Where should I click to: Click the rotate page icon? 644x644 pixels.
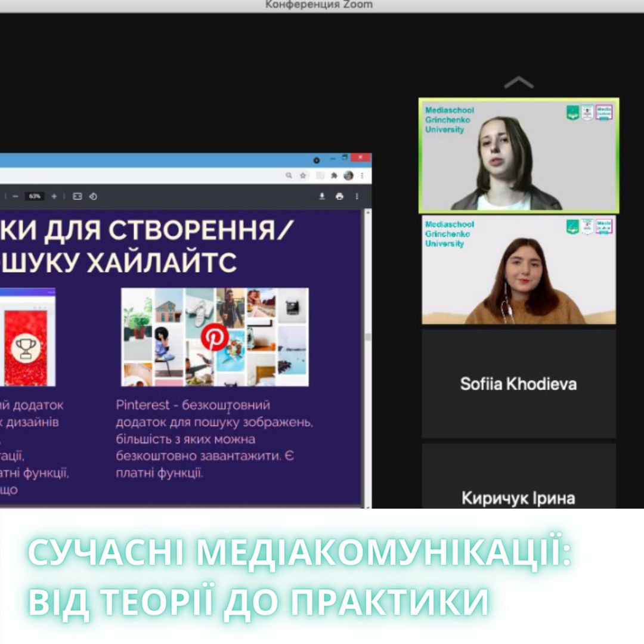pos(93,196)
